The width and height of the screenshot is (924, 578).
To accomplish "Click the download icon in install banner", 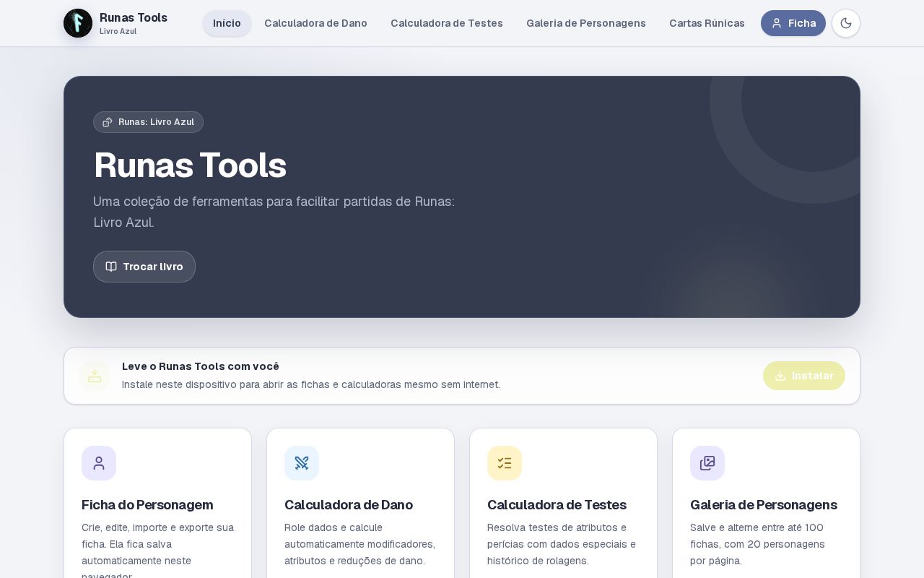I will click(95, 376).
